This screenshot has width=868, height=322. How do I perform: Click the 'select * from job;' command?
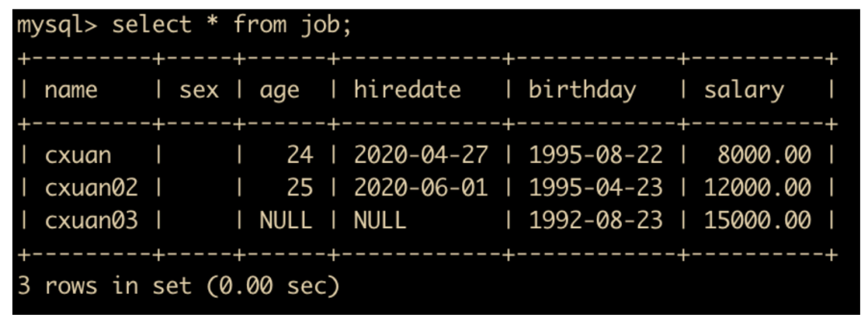point(232,25)
